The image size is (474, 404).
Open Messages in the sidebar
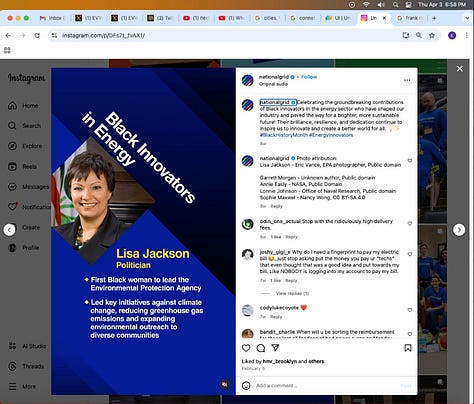pyautogui.click(x=28, y=187)
